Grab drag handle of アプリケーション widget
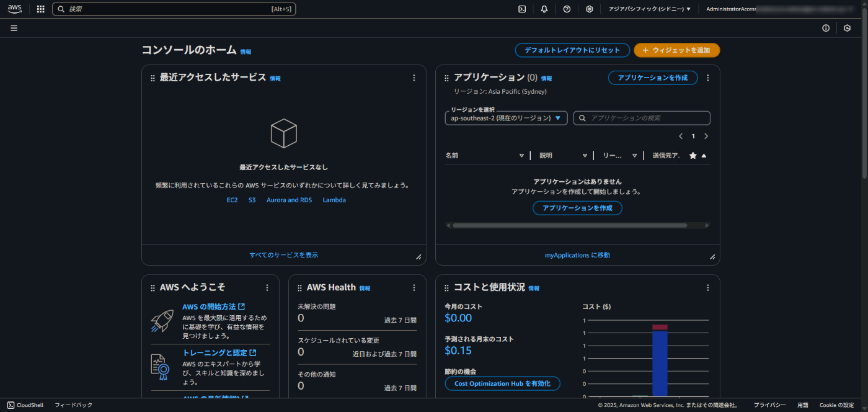868x412 pixels. 446,78
